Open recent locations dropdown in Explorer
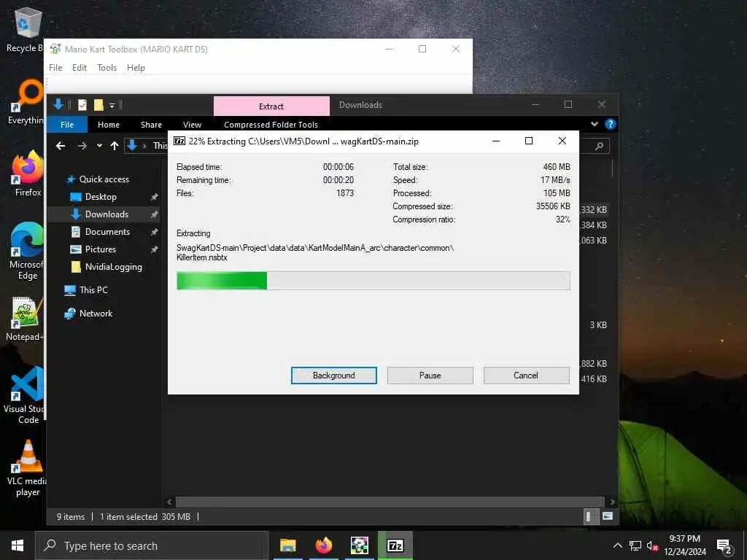Viewport: 747px width, 560px height. point(99,146)
